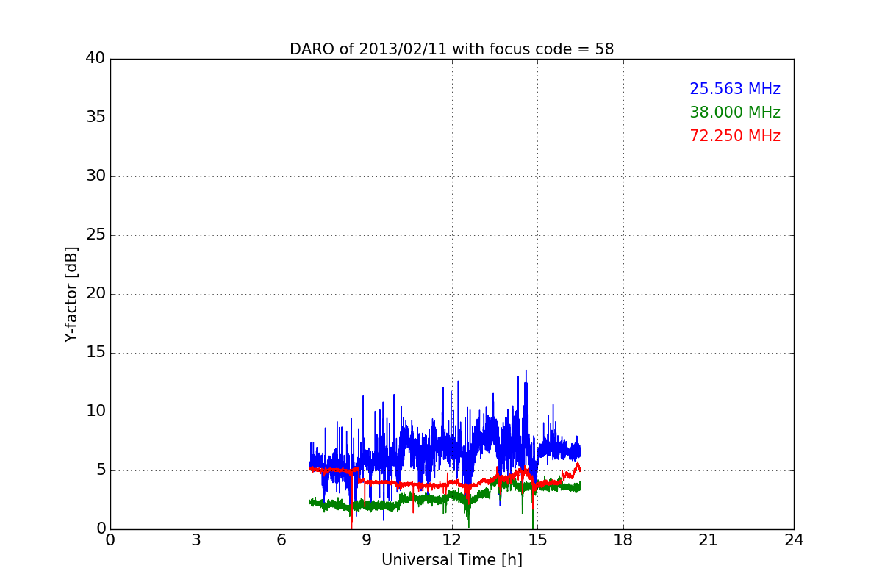The width and height of the screenshot is (882, 588).
Task: Click x-axis tick label 21
Action: (709, 540)
